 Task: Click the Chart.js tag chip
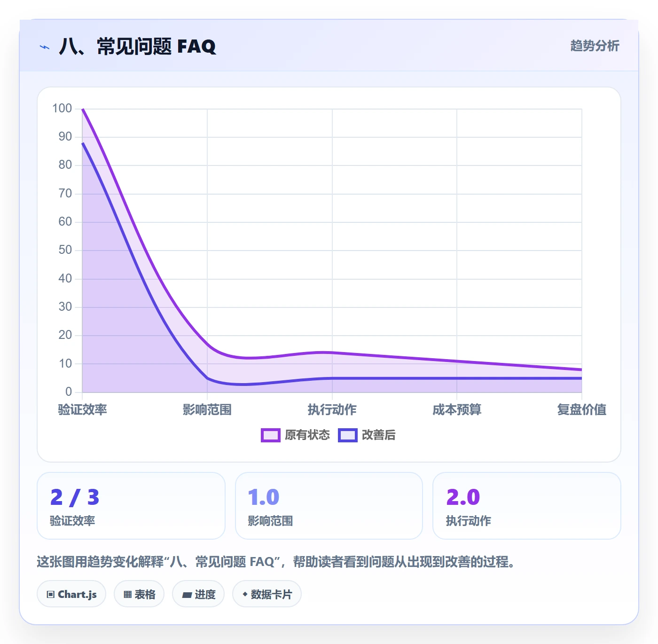pyautogui.click(x=71, y=594)
